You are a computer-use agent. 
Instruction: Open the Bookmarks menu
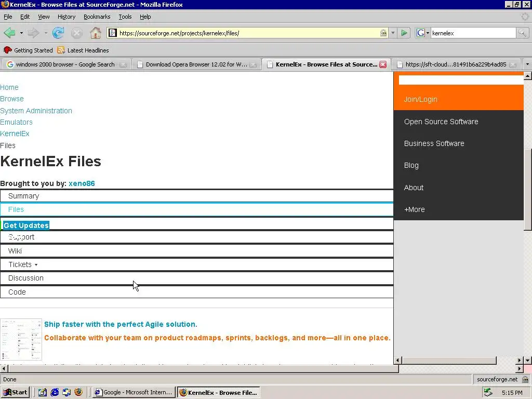click(97, 17)
